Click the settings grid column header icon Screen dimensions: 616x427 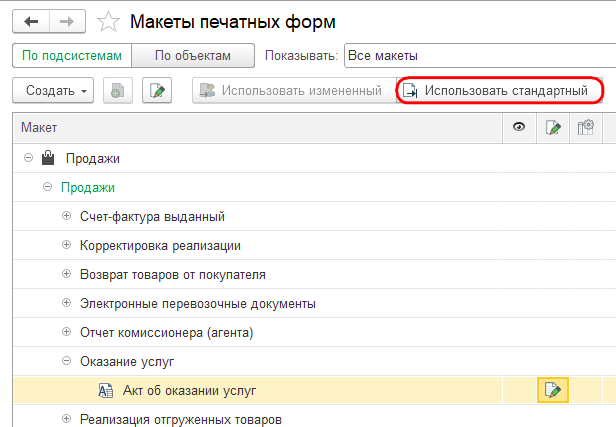pos(585,127)
